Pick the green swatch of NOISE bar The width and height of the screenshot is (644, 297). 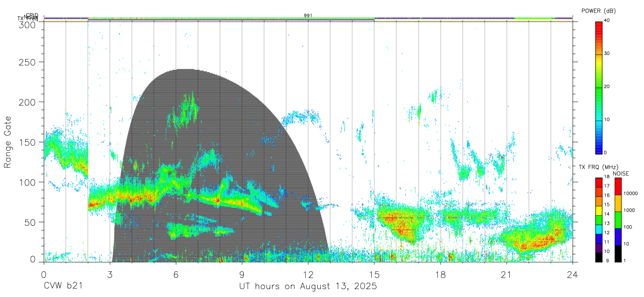[618, 219]
